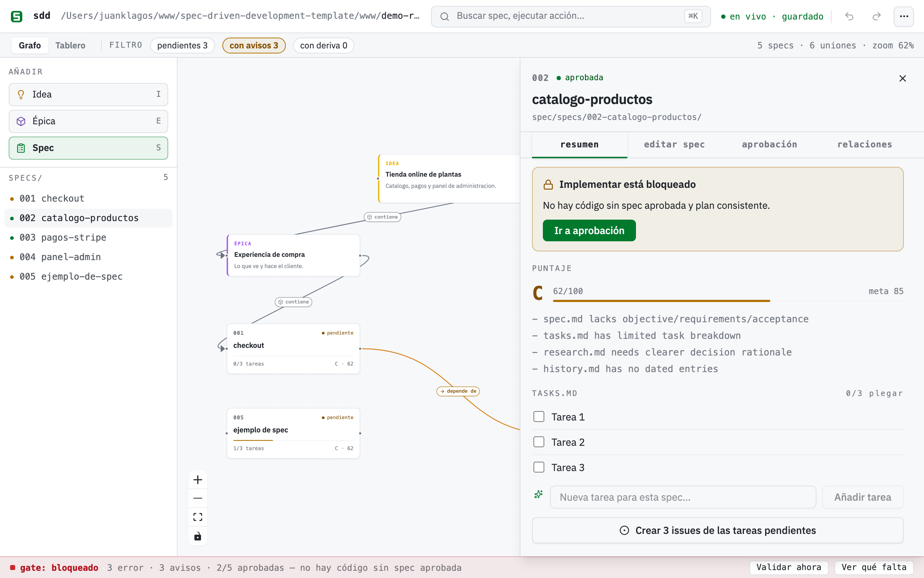Click Crear 3 issues de las tareas pendientes
The image size is (924, 578).
[x=718, y=530]
